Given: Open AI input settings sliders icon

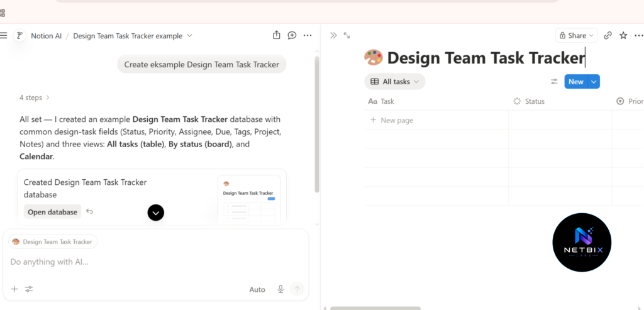Looking at the screenshot, I should click(29, 289).
